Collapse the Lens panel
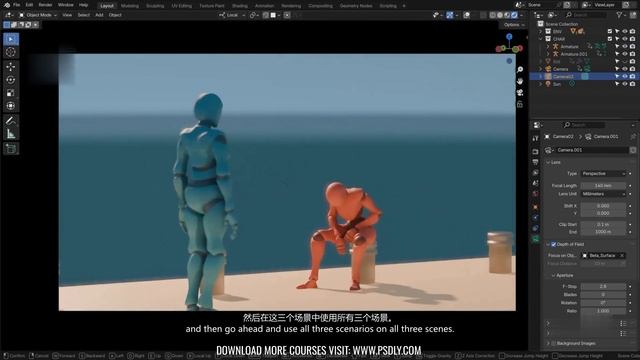 548,162
